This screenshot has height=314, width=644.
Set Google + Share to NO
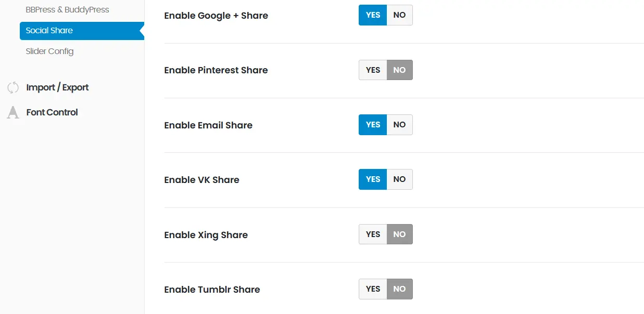[399, 15]
